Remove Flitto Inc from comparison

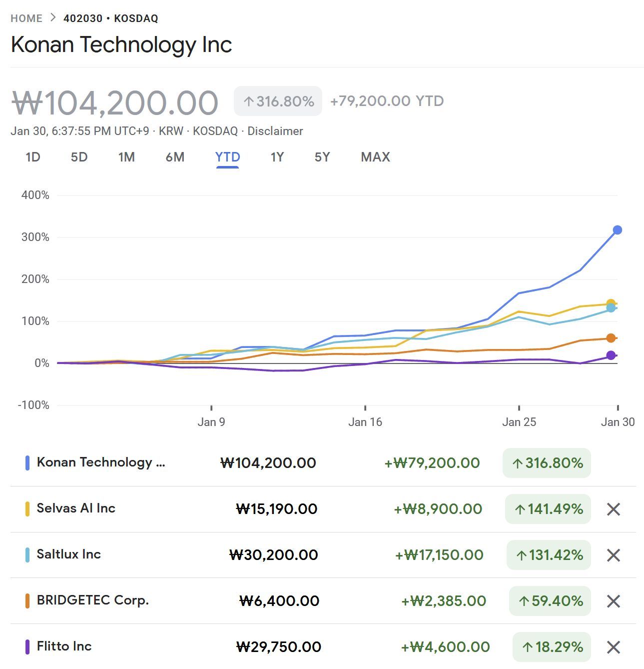(x=613, y=647)
